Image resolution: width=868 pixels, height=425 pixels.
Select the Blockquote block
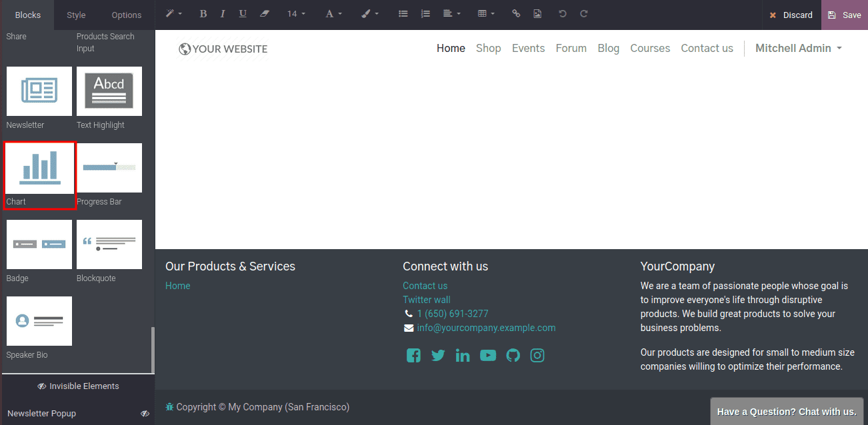(x=109, y=244)
